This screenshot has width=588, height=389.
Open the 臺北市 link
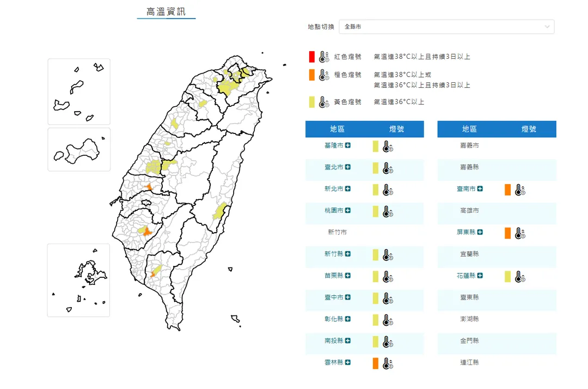334,167
